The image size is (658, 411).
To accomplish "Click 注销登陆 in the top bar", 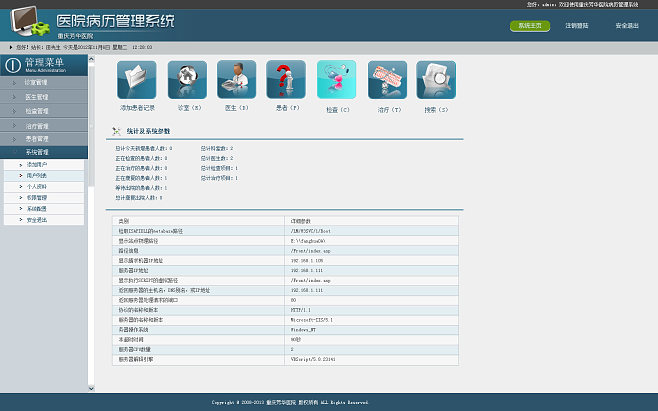I will 577,26.
